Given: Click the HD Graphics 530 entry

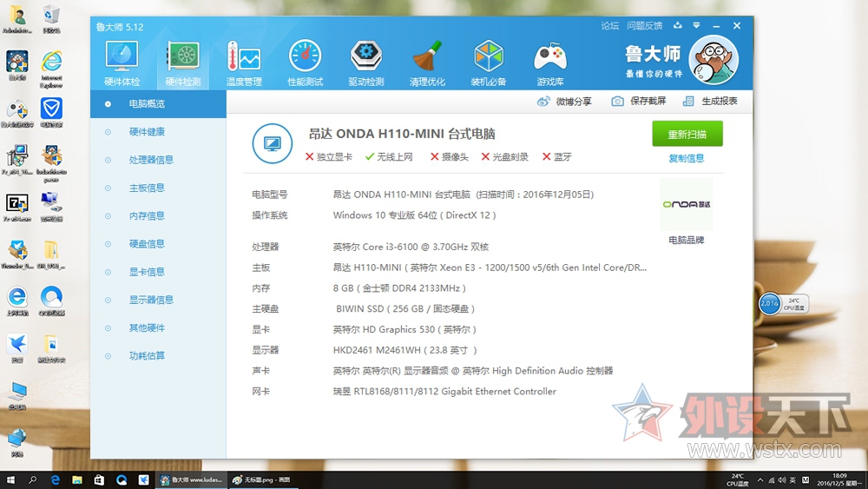Looking at the screenshot, I should (x=404, y=329).
